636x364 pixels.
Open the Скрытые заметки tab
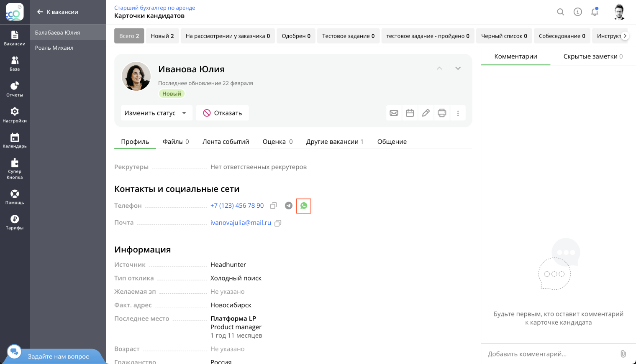[x=592, y=56]
